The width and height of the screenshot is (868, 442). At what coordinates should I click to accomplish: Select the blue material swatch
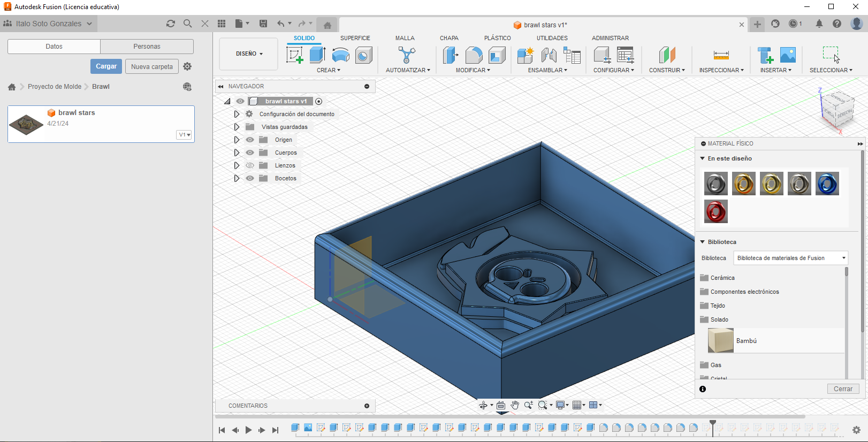[x=827, y=184]
